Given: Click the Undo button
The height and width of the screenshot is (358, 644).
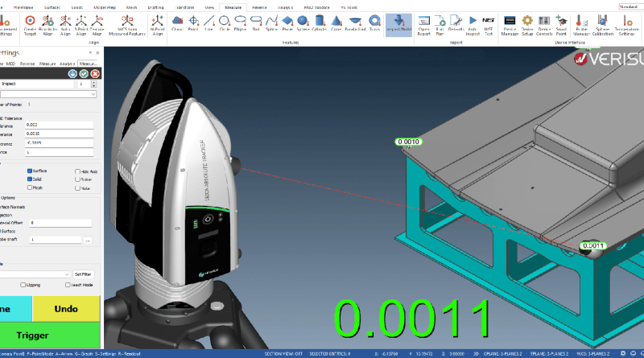Looking at the screenshot, I should [x=66, y=309].
